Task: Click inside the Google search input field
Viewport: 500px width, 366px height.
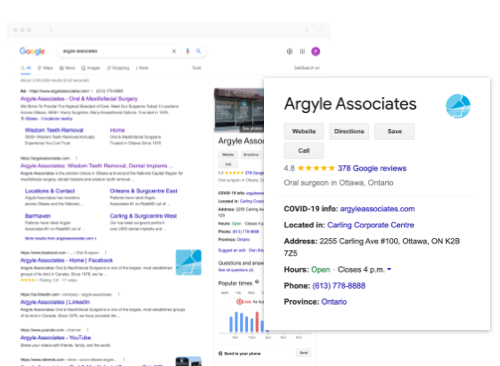Action: 115,51
